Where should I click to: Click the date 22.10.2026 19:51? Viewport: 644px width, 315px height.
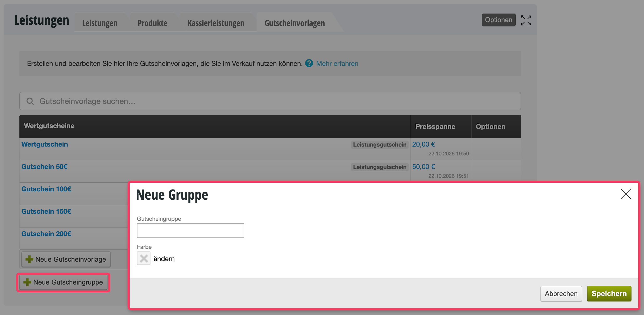click(449, 176)
